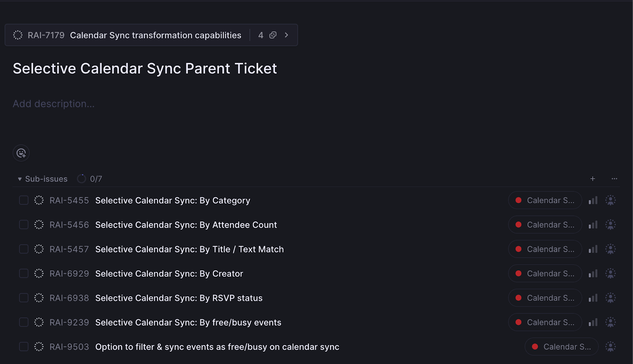Select checkbox for RAI-6929 By Creator

tap(24, 273)
